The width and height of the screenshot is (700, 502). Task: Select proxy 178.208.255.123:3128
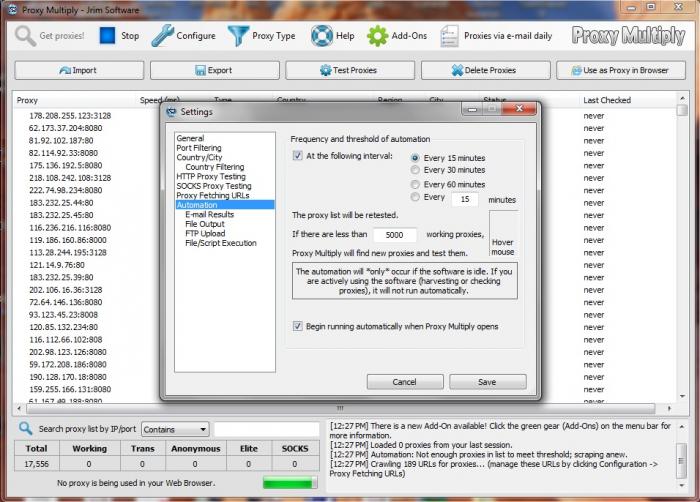[70, 116]
